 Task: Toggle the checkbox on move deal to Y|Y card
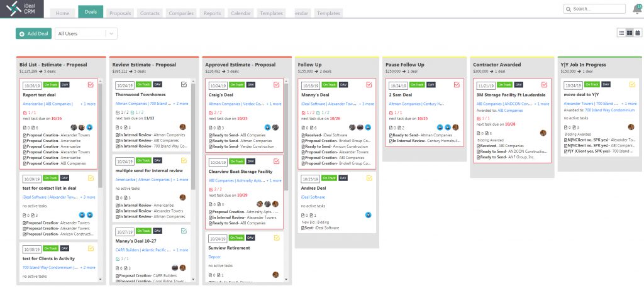point(632,85)
